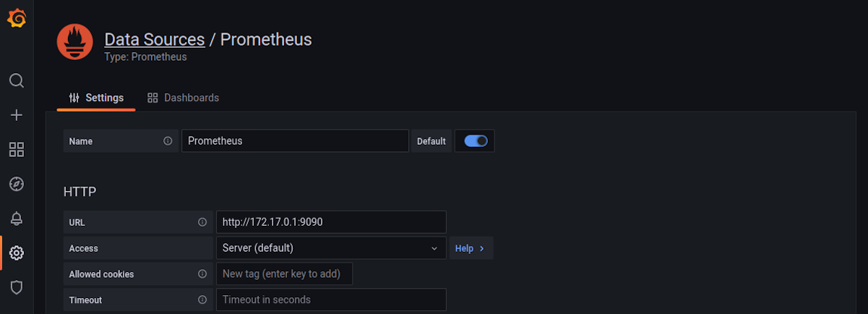Image resolution: width=868 pixels, height=314 pixels.
Task: Click the info icon beside Allowed cookies
Action: click(202, 274)
